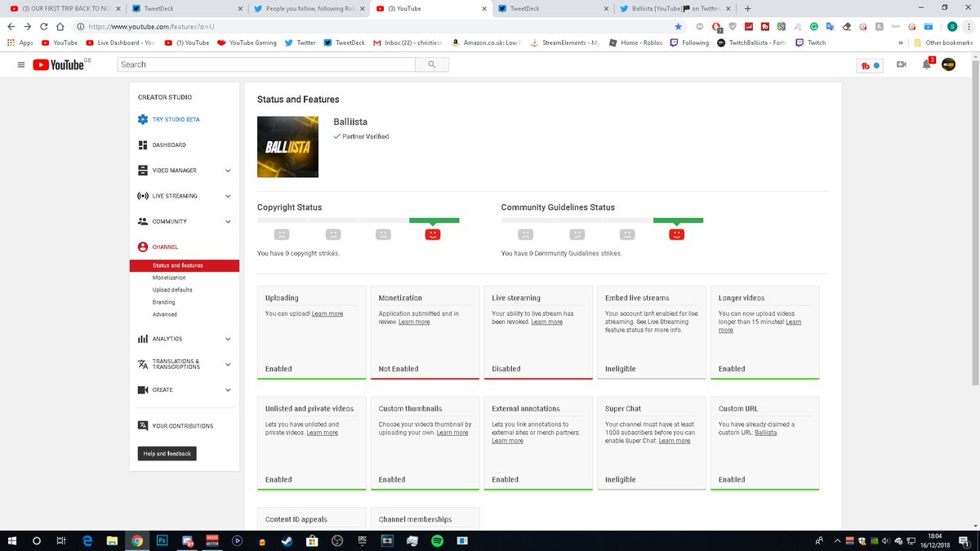The image size is (980, 551).
Task: Click the Live Streaming broadcast icon
Action: coord(143,196)
